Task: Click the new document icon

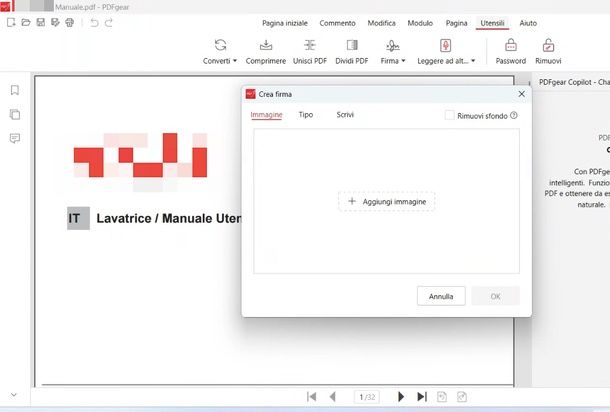Action: point(11,23)
